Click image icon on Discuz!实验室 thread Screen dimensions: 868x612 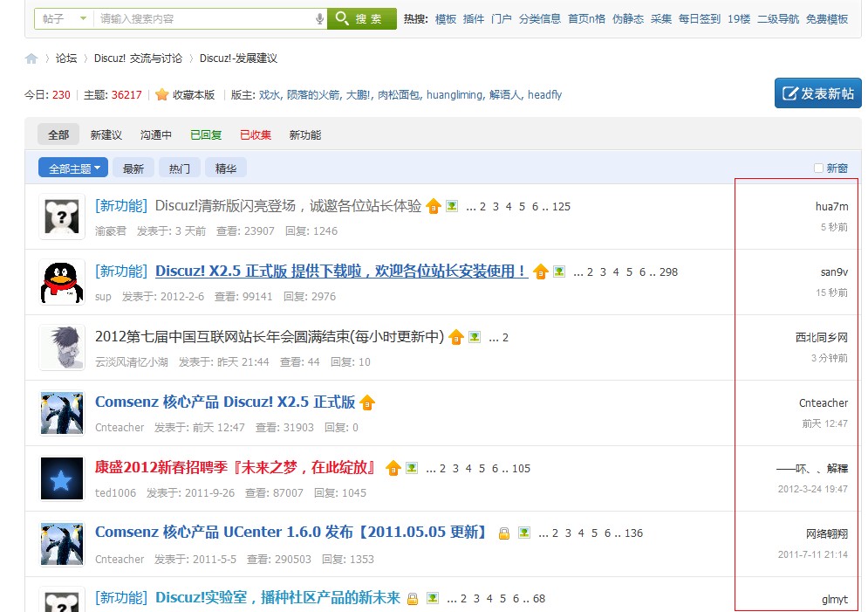pyautogui.click(x=433, y=598)
